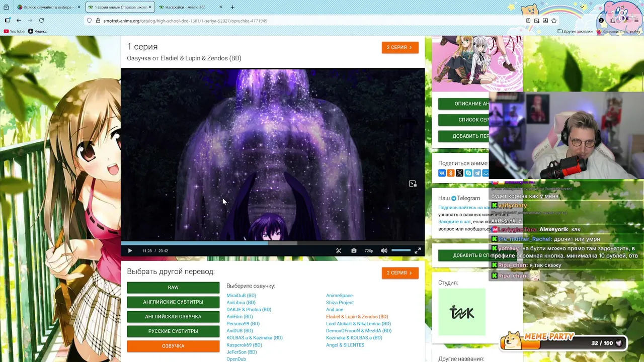Screen dimensions: 644x362
Task: Open the anime poster thumbnail
Action: pyautogui.click(x=477, y=63)
